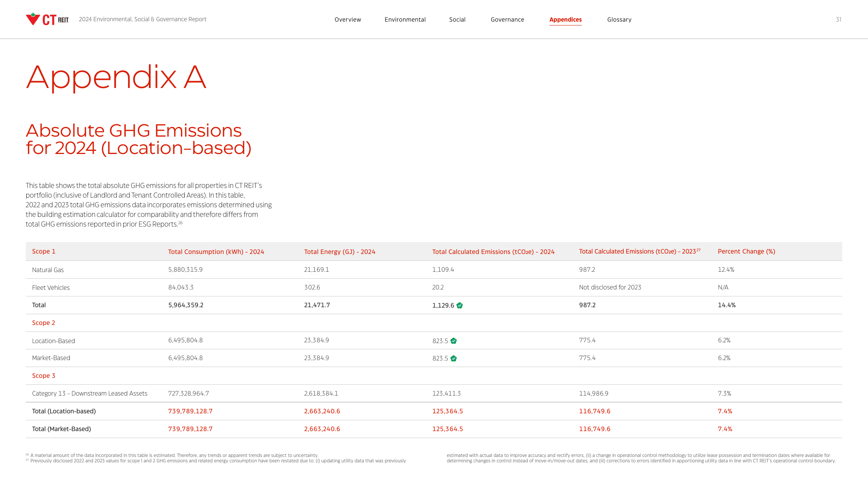Click the verified badge beside 1,129.6
Viewport: 868px width, 489px height.
point(459,305)
